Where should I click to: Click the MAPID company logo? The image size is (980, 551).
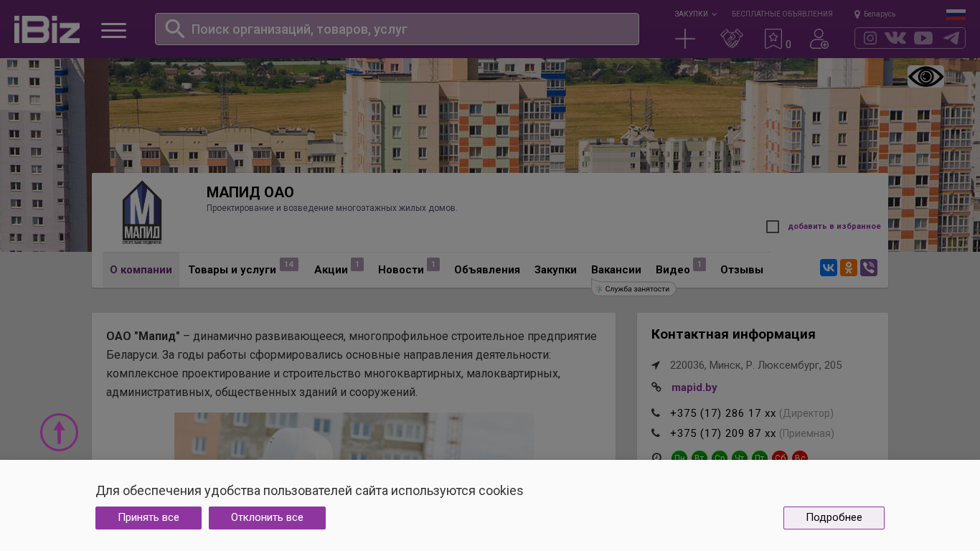point(142,212)
